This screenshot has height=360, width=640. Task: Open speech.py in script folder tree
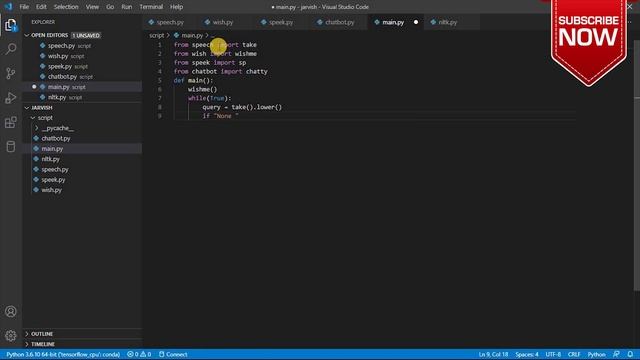tap(82, 169)
